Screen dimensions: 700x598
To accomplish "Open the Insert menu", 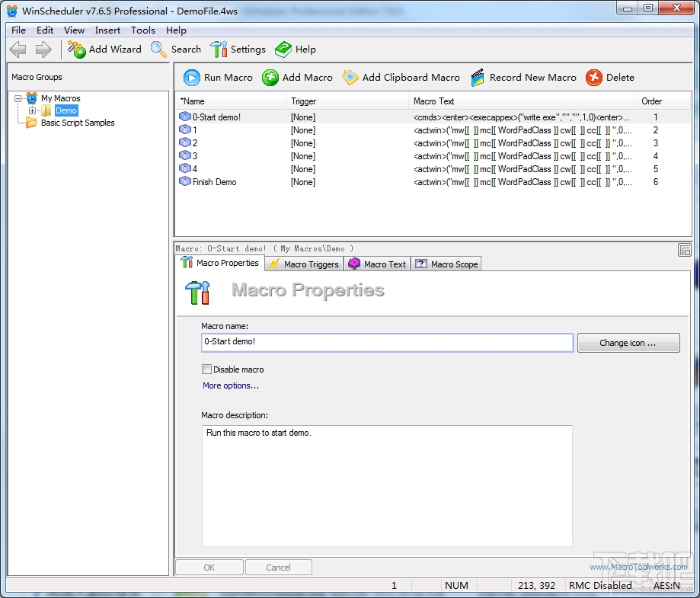I will (x=107, y=30).
